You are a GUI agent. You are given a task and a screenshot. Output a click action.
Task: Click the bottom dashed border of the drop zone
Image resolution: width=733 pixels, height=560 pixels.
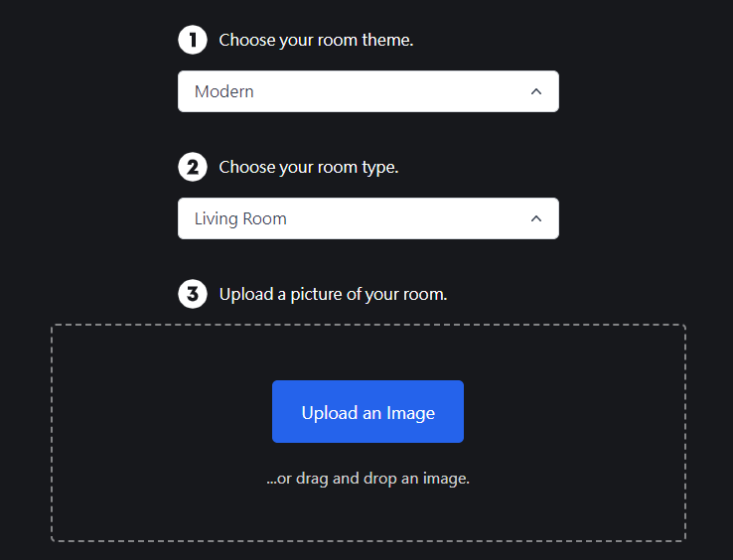point(367,541)
